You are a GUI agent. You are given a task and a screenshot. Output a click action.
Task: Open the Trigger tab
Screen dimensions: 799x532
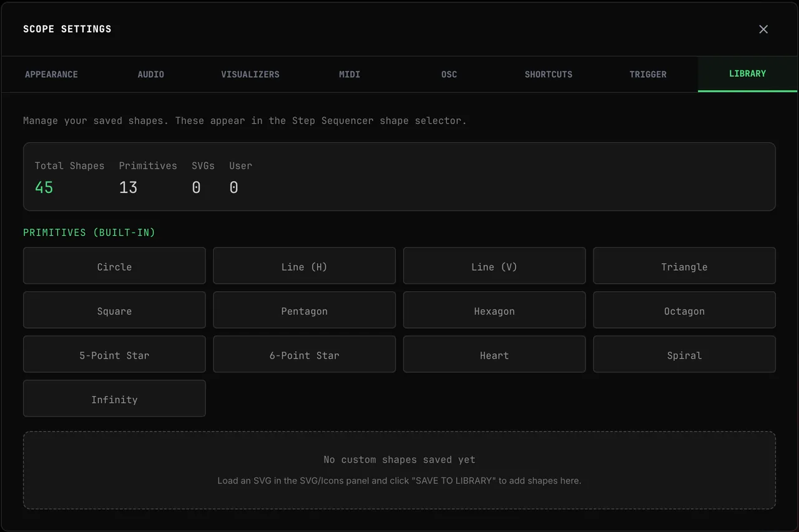pyautogui.click(x=648, y=74)
